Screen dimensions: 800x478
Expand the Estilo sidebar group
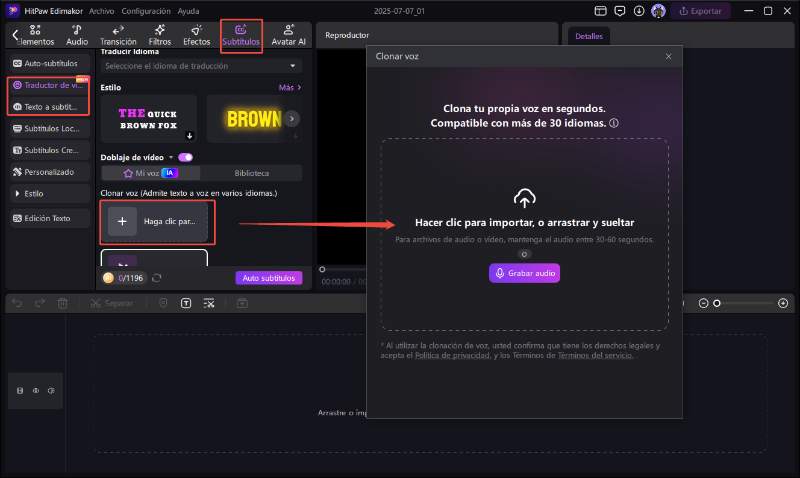pos(48,194)
